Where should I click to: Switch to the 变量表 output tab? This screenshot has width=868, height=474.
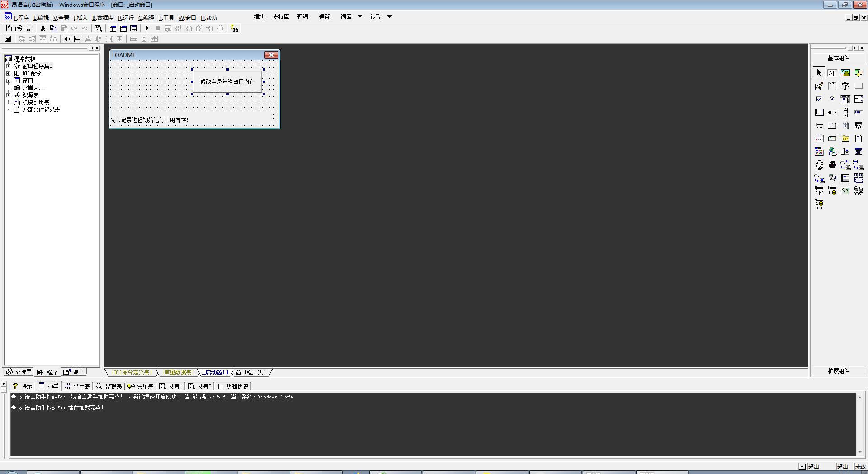pos(141,386)
